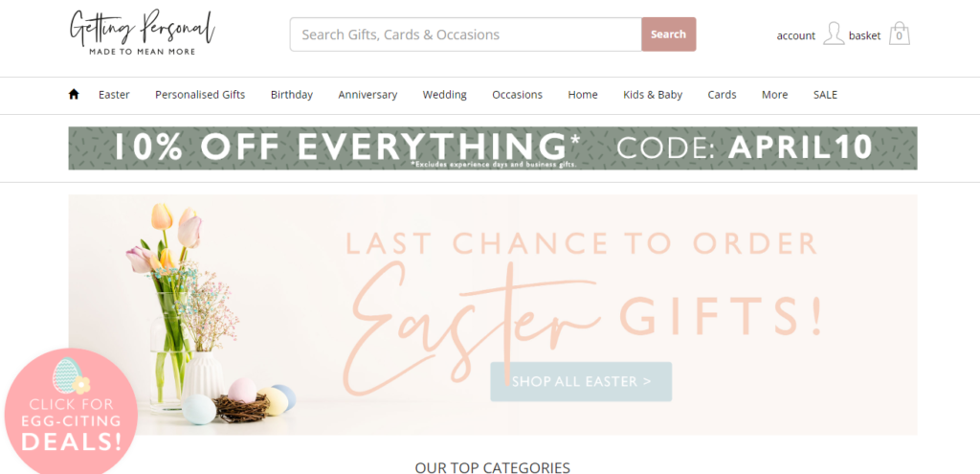Focus the Search Gifts, Cards & Occasions field
Screen dimensions: 980x474
466,34
